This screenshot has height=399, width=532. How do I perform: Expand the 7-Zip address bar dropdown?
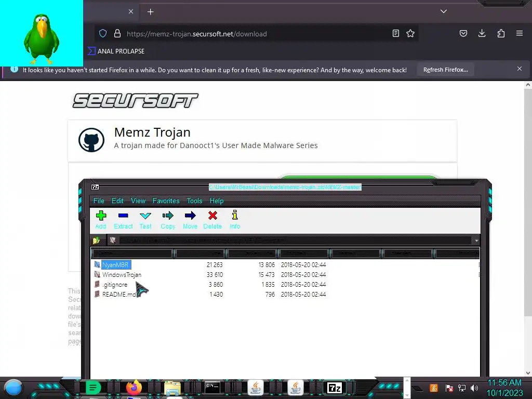476,240
